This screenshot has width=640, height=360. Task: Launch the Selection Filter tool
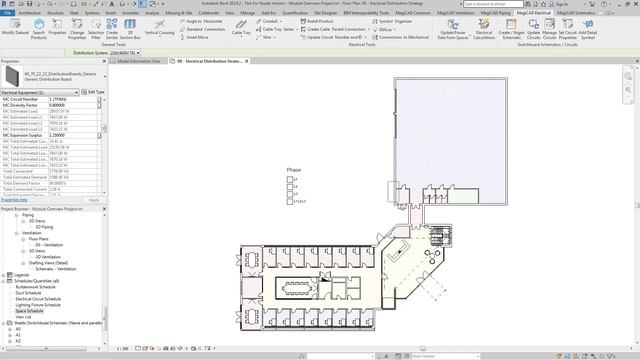pyautogui.click(x=96, y=29)
